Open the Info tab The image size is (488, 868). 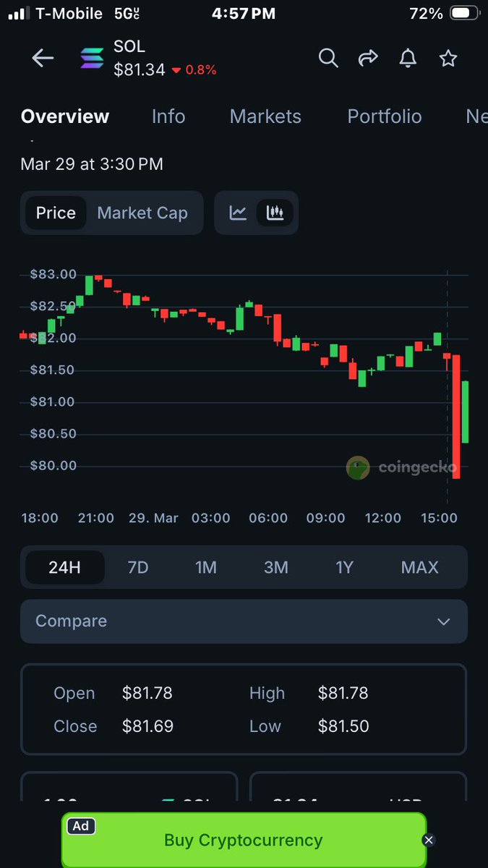click(x=168, y=116)
